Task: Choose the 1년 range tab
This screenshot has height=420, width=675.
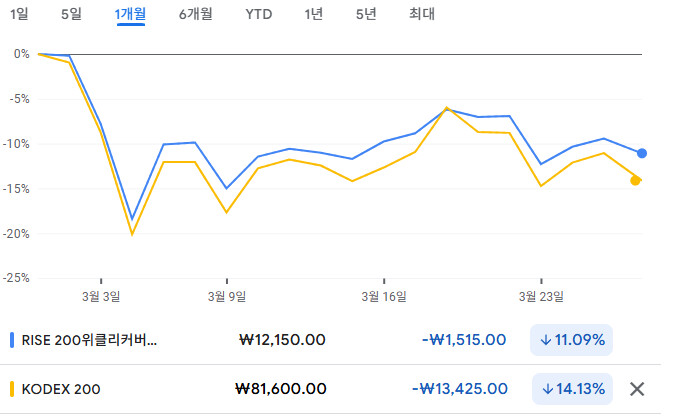Action: coord(314,14)
